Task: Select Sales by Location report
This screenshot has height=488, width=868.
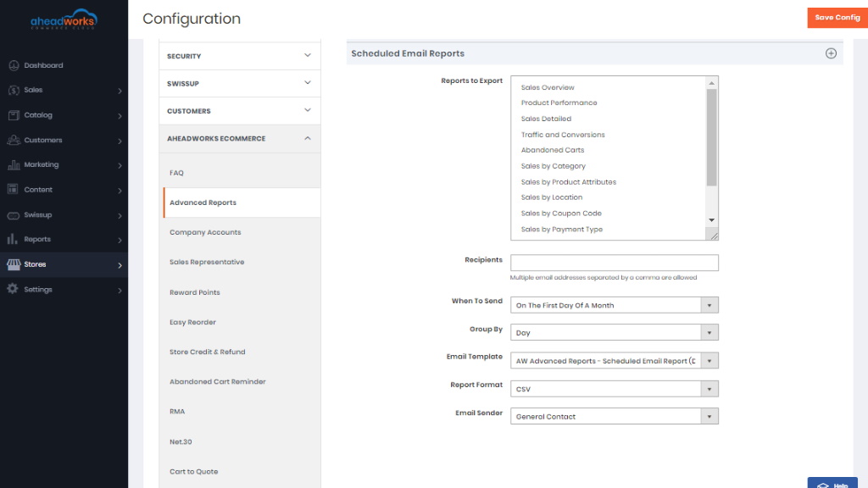Action: coord(551,197)
